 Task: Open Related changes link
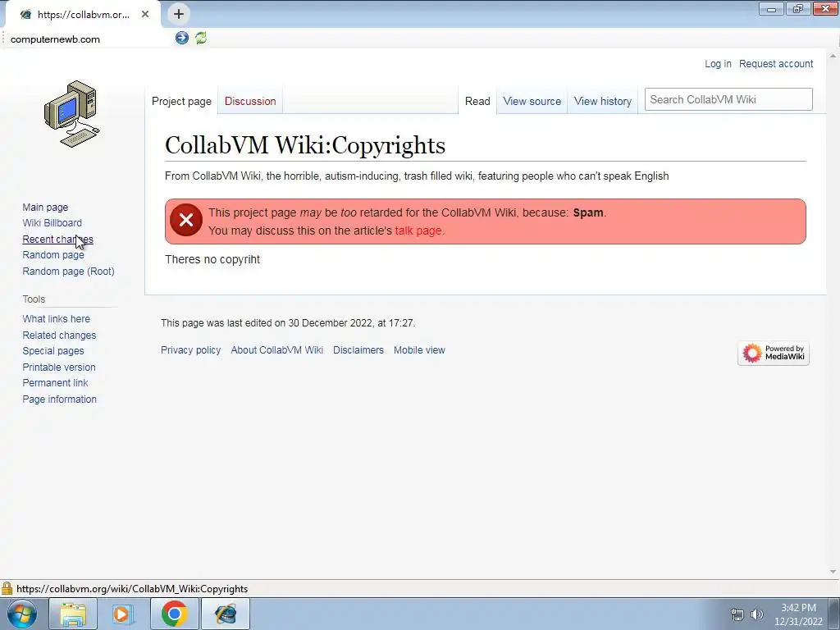click(x=59, y=336)
